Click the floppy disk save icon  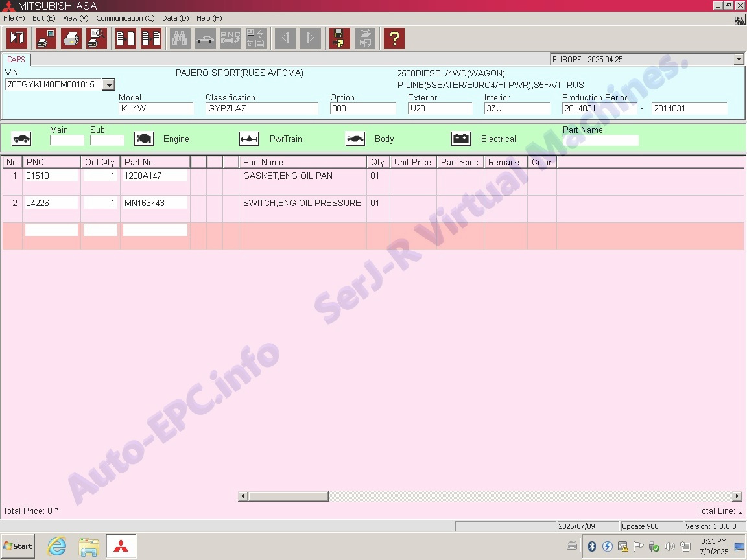(x=338, y=38)
